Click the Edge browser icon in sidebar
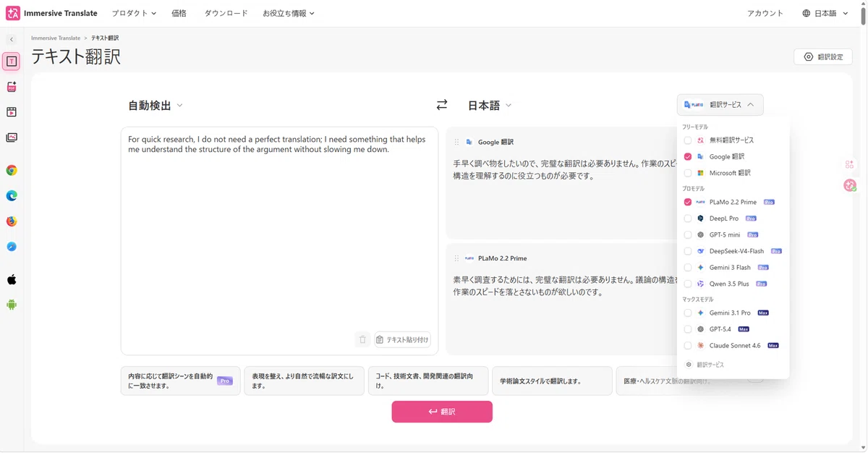The width and height of the screenshot is (868, 453). pos(12,196)
